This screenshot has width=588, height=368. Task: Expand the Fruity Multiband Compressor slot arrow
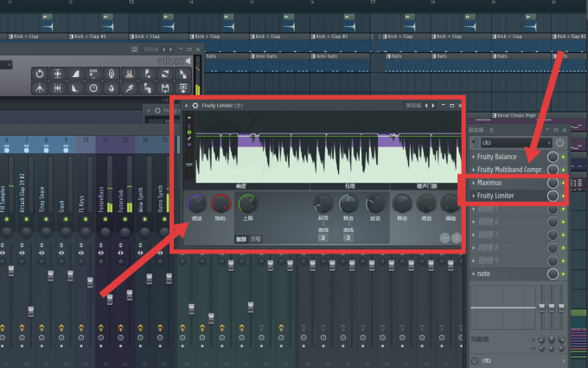pyautogui.click(x=474, y=170)
